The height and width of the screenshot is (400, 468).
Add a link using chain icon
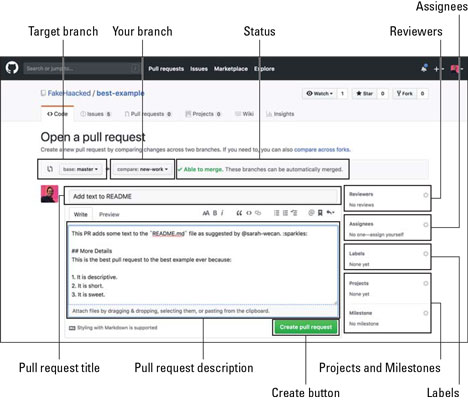[x=258, y=213]
